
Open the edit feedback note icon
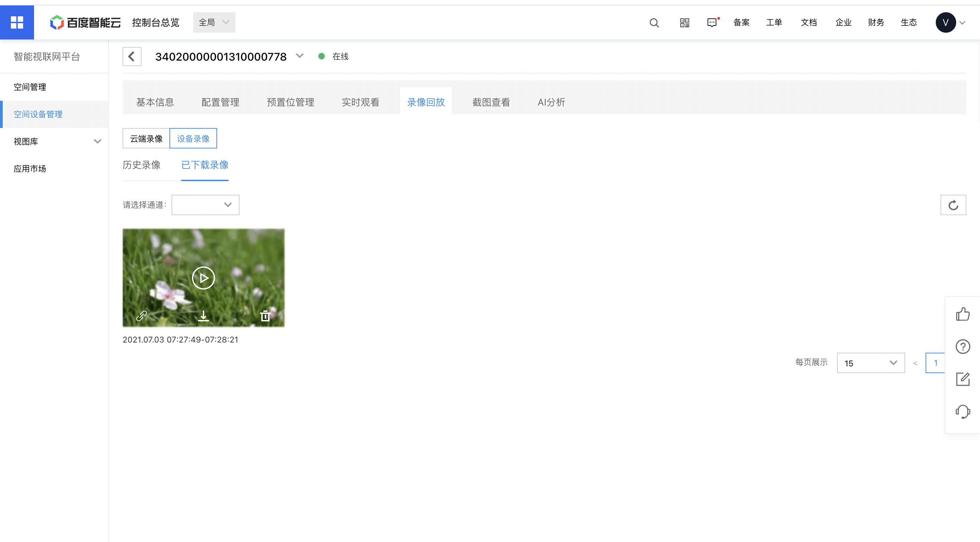pos(963,379)
